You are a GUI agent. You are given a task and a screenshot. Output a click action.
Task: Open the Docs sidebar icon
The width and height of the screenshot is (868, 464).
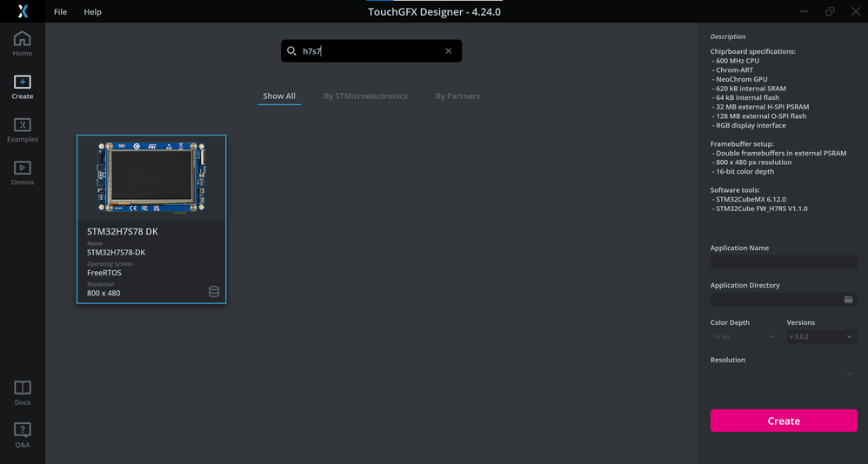(22, 394)
